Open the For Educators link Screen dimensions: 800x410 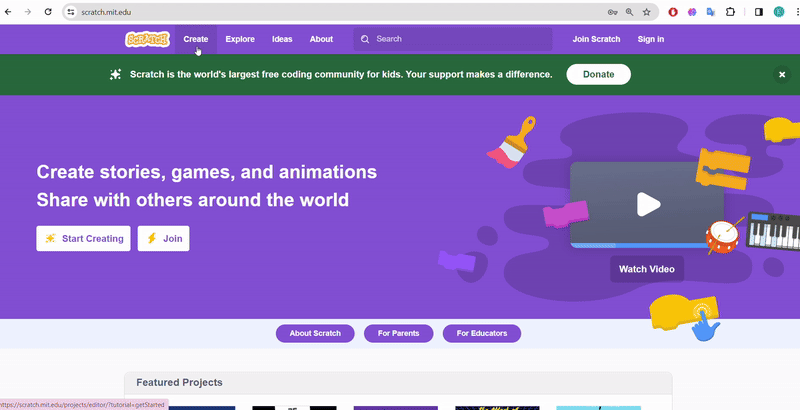[x=481, y=333]
